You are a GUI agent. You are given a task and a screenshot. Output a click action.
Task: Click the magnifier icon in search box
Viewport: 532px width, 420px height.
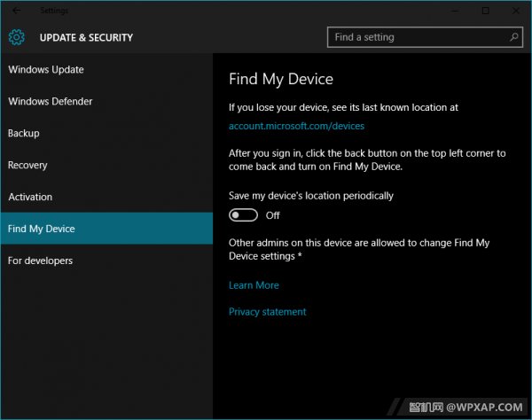514,37
